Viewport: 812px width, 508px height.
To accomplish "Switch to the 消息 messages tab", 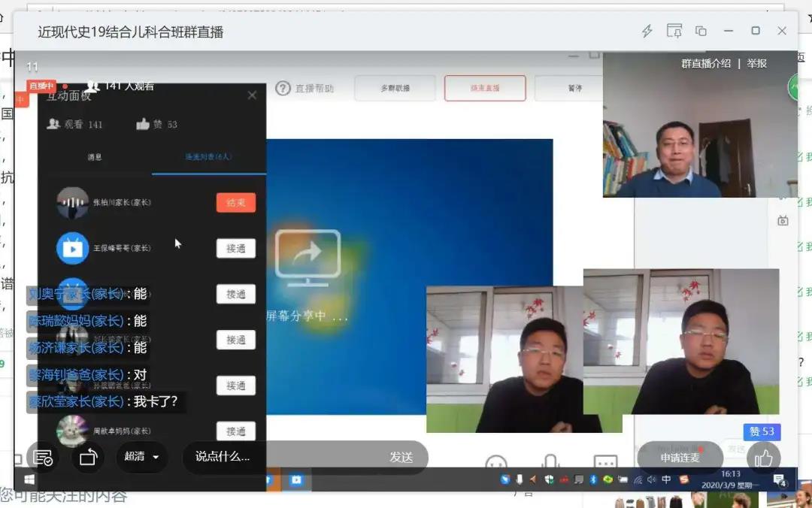I will [x=95, y=157].
